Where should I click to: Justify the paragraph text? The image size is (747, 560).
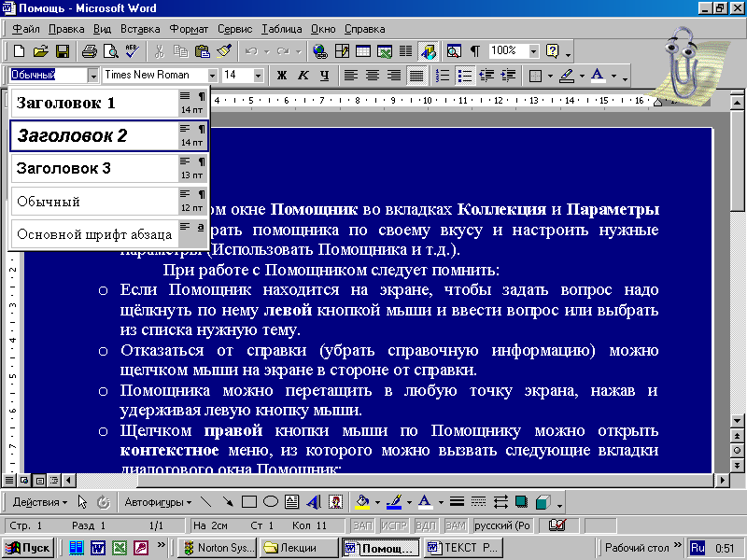point(416,76)
